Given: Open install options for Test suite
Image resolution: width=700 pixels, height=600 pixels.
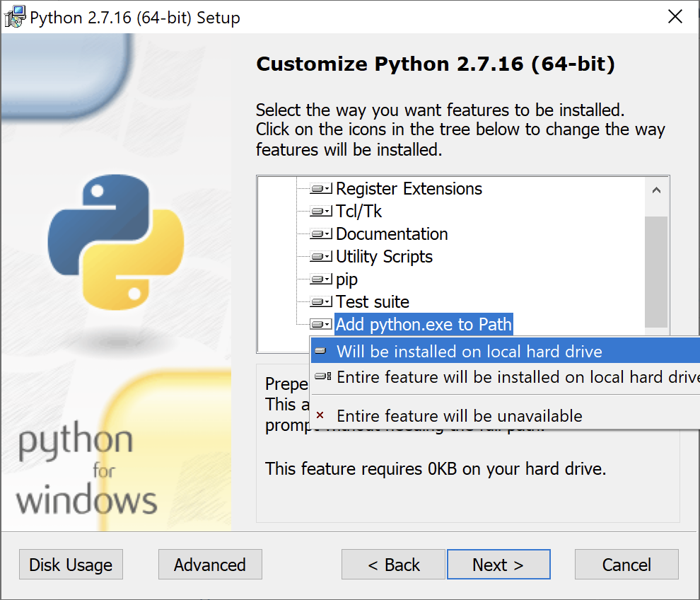Looking at the screenshot, I should point(319,301).
